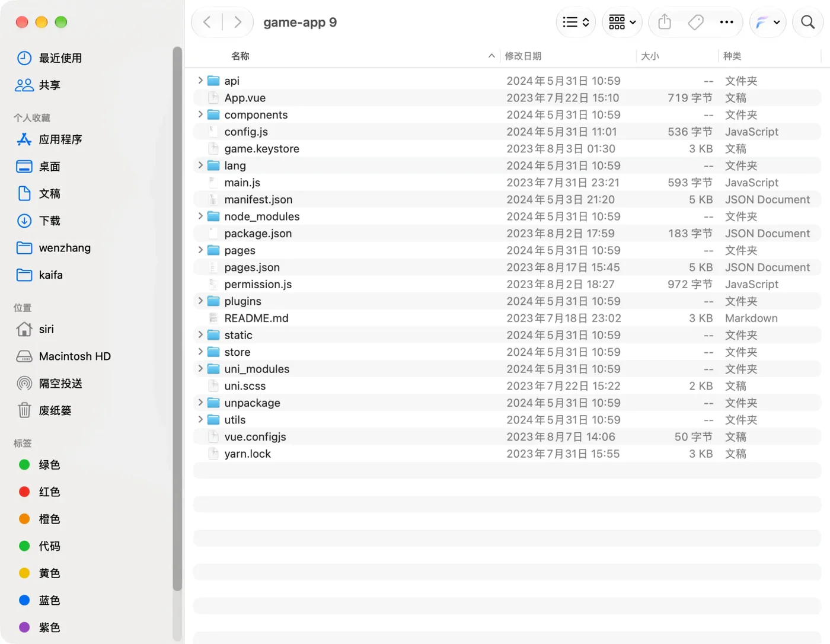Select the manifest.json file
Image resolution: width=830 pixels, height=644 pixels.
point(507,200)
